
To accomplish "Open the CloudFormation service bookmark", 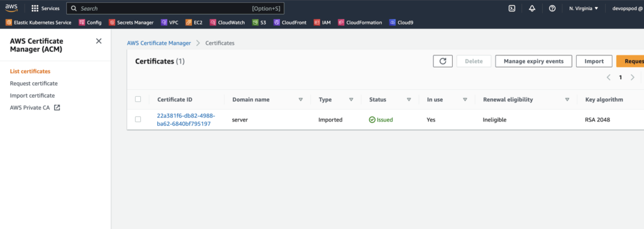I will click(x=360, y=23).
